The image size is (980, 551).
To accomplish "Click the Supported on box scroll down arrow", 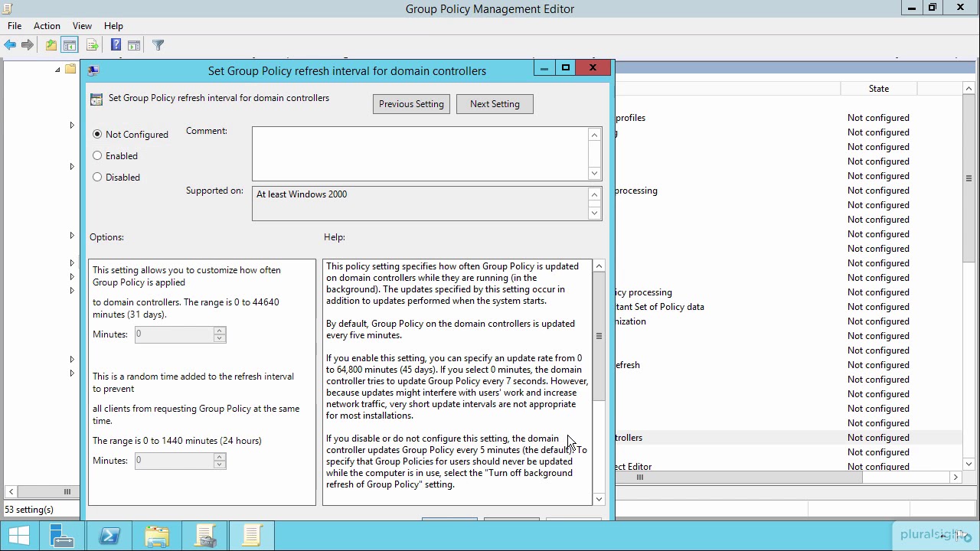I will (x=595, y=213).
